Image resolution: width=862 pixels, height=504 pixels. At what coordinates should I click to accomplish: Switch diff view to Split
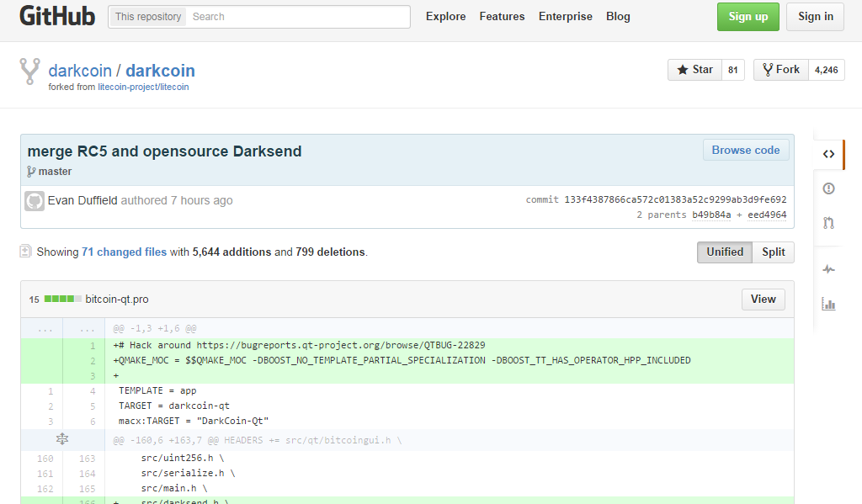(x=774, y=252)
